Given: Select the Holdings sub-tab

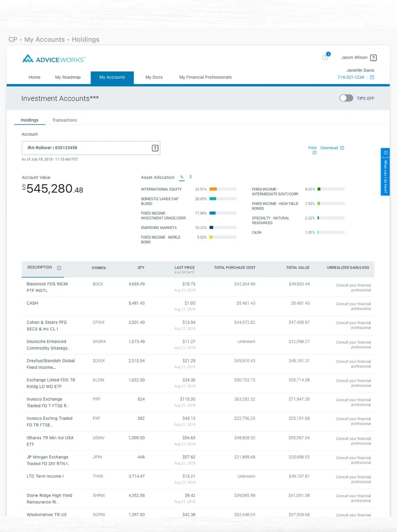Looking at the screenshot, I should click(x=30, y=120).
